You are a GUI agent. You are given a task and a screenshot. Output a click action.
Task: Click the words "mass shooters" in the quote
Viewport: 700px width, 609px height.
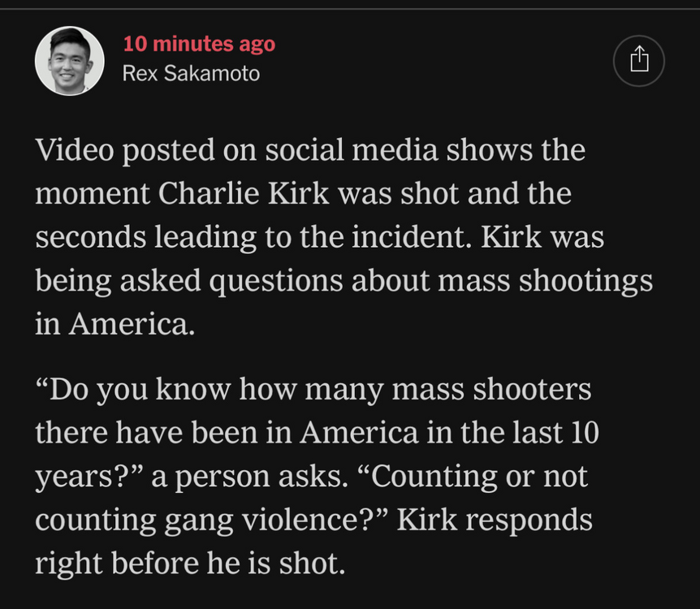point(491,389)
